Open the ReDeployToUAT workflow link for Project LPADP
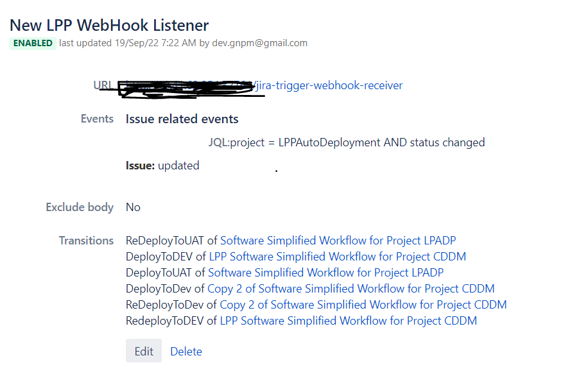 tap(338, 240)
